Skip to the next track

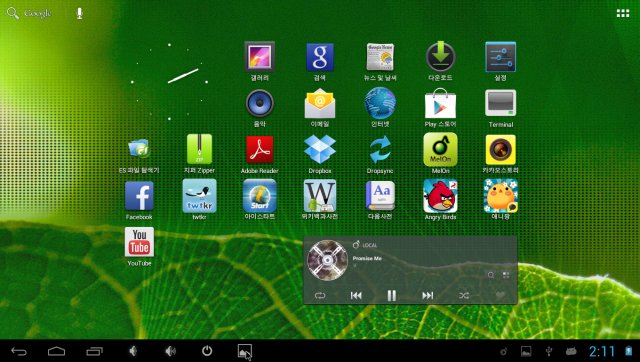[427, 295]
